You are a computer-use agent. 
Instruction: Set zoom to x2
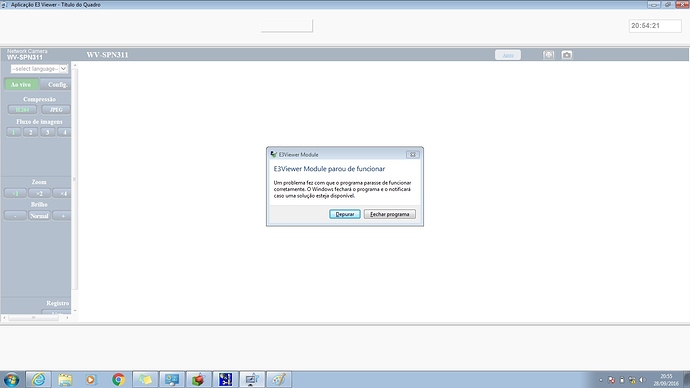click(x=39, y=193)
